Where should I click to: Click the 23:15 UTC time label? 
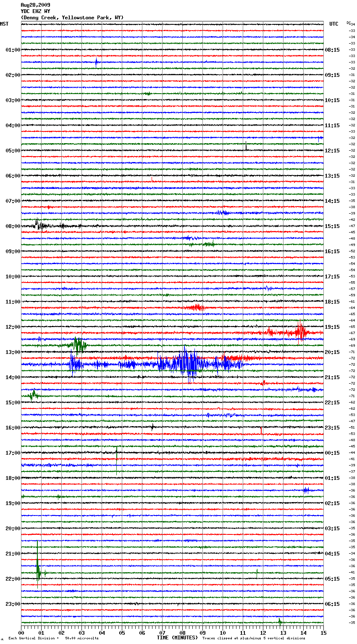[x=332, y=428]
